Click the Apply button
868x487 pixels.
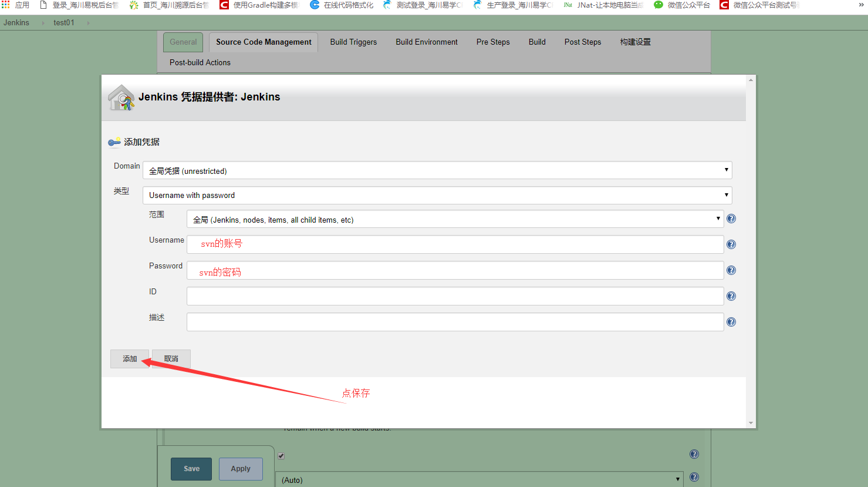tap(241, 469)
